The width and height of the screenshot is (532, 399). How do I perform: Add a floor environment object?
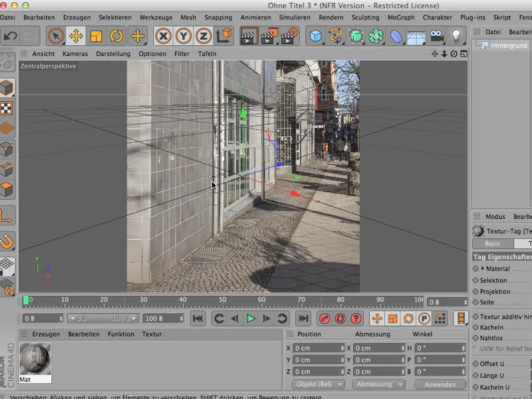click(416, 36)
